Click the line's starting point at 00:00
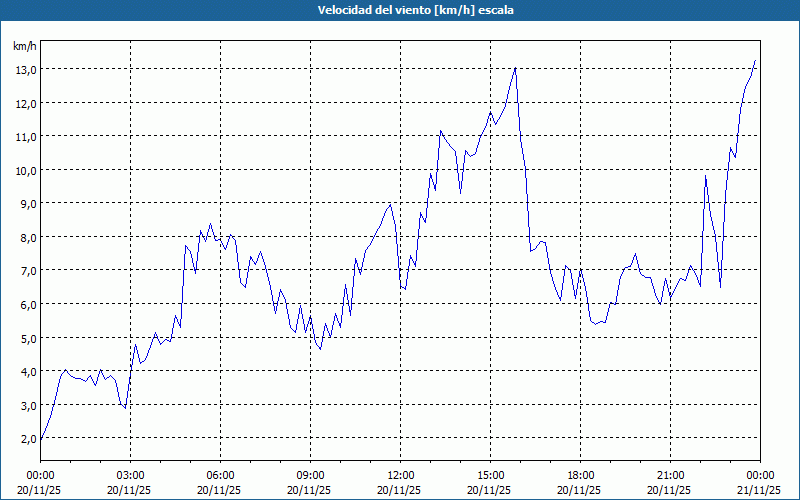The height and width of the screenshot is (500, 800). pyautogui.click(x=40, y=438)
